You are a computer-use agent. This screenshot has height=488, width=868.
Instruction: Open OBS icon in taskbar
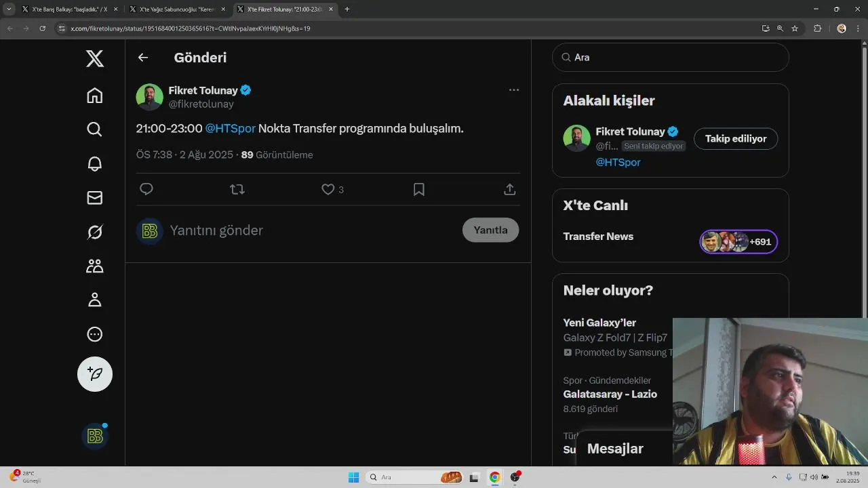pos(515,477)
